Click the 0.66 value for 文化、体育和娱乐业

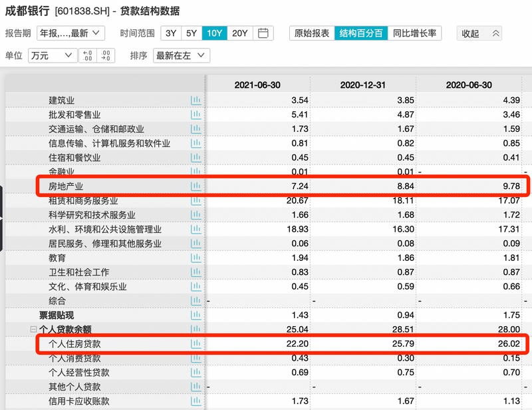click(x=511, y=286)
